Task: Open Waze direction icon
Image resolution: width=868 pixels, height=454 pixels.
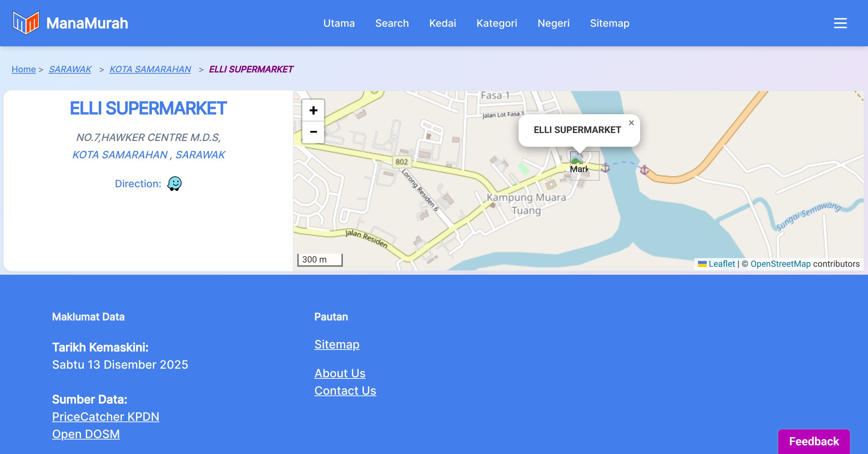Action: 174,184
